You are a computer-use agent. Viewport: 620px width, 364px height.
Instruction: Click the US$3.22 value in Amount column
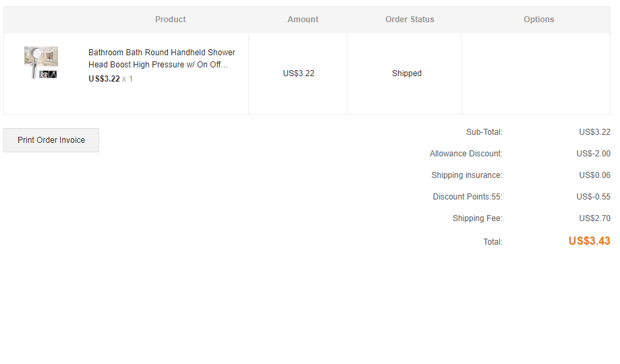(x=298, y=73)
